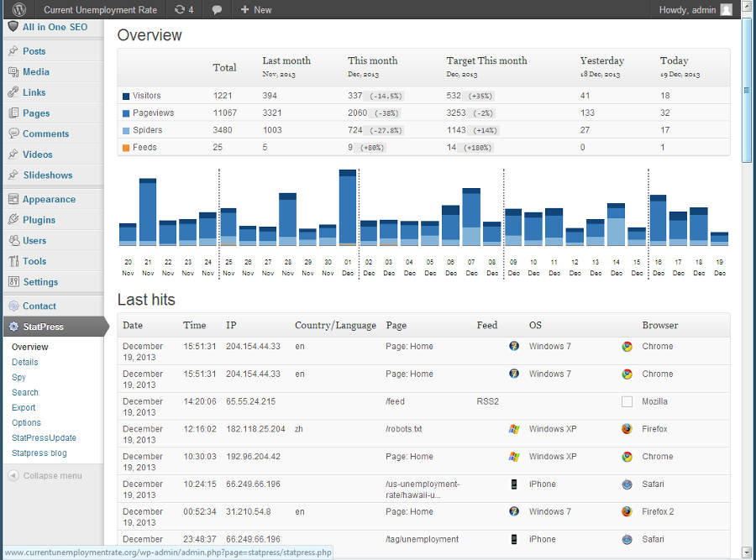Click the WordPress logo in admin bar
The height and width of the screenshot is (560, 756).
tap(18, 10)
